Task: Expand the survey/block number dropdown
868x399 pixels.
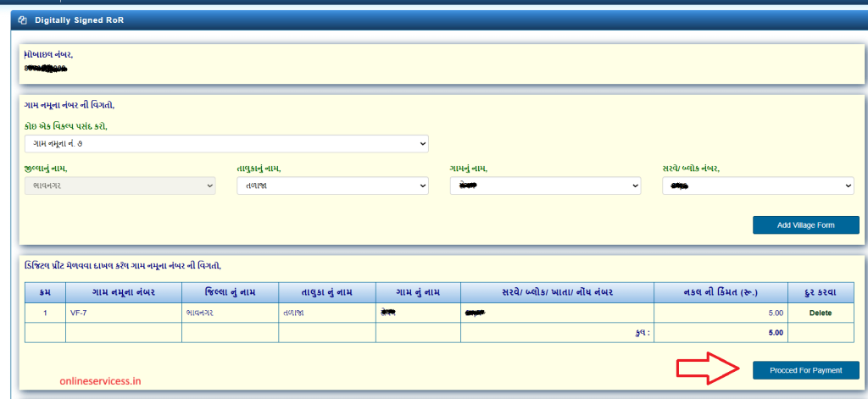Action: [758, 186]
